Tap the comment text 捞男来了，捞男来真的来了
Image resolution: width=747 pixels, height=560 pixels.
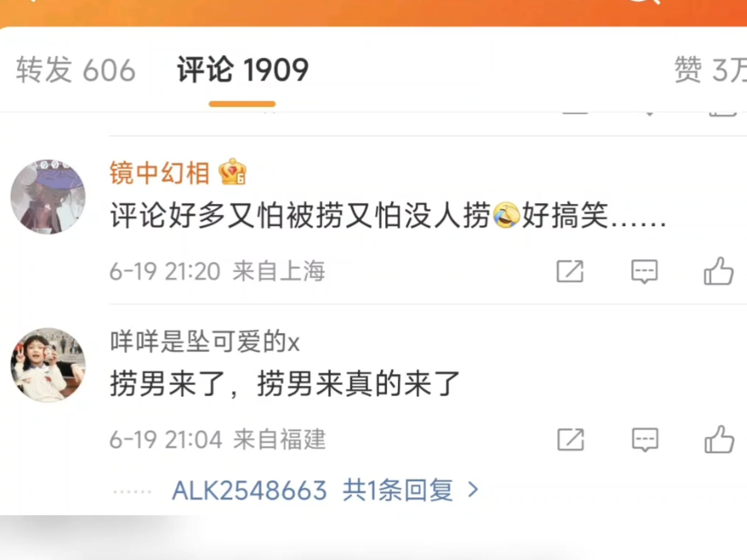coord(285,384)
